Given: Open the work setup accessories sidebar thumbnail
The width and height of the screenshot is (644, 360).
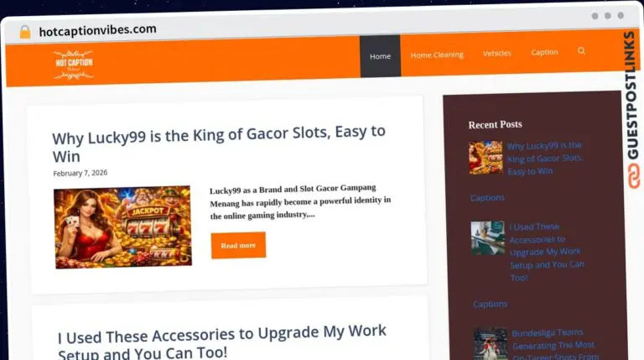Looking at the screenshot, I should 488,238.
